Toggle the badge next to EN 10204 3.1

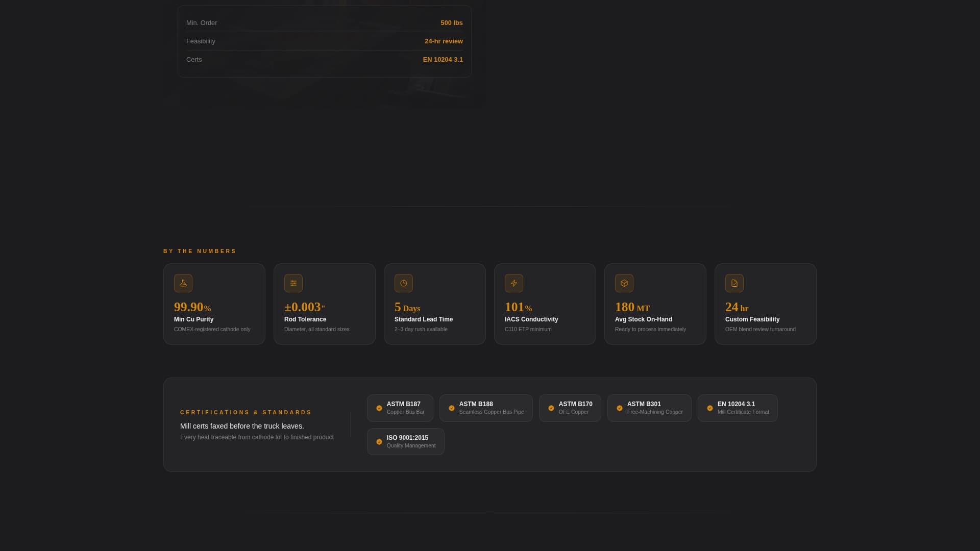[x=709, y=408]
